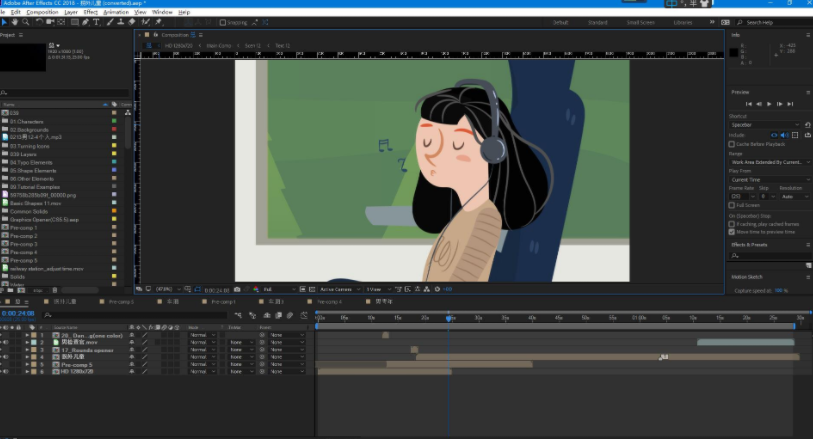The width and height of the screenshot is (813, 439).
Task: Click the Play button in Preview panel
Action: [769, 103]
